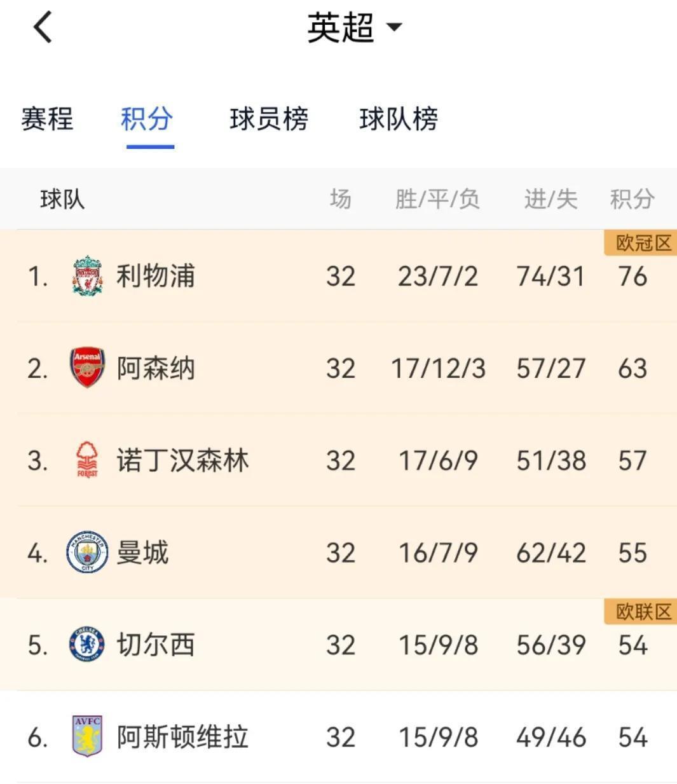
Task: Click the Manchester City club crest icon
Action: pos(88,552)
